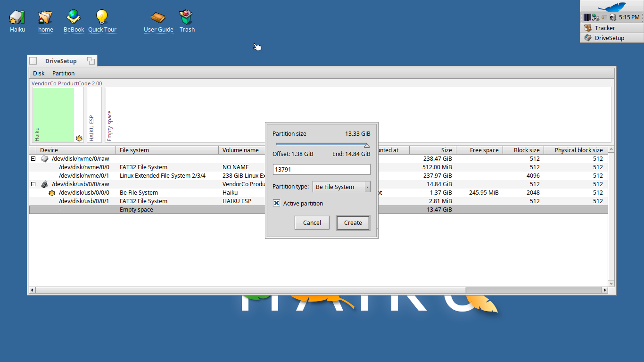Click the partition size text field
Viewport: 644px width, 362px height.
tap(321, 169)
